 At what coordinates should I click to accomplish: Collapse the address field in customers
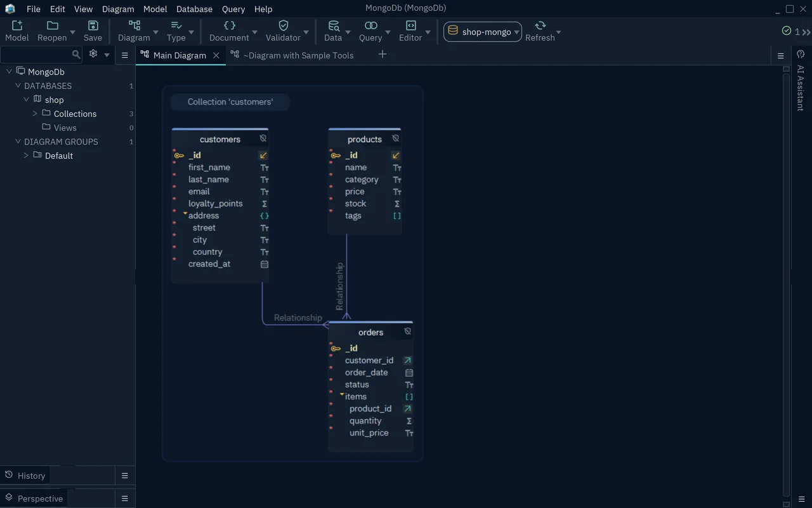click(185, 214)
